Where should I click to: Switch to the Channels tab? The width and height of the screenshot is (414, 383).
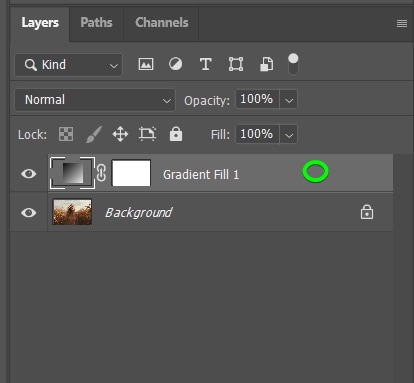[162, 23]
